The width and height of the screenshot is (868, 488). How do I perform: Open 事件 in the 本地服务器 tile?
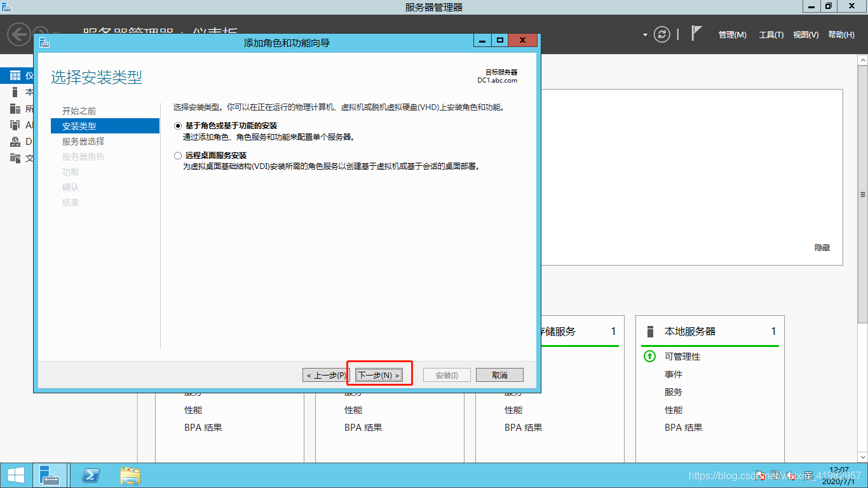[x=674, y=374]
